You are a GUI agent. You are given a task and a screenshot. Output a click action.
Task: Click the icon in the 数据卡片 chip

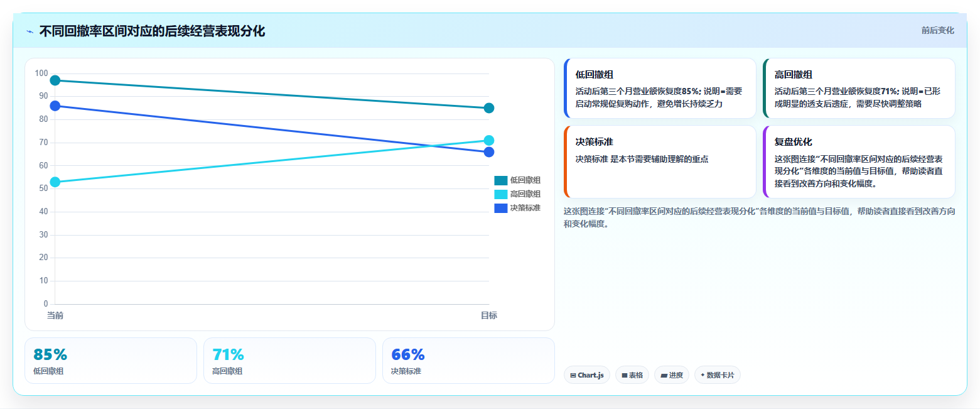click(x=703, y=375)
